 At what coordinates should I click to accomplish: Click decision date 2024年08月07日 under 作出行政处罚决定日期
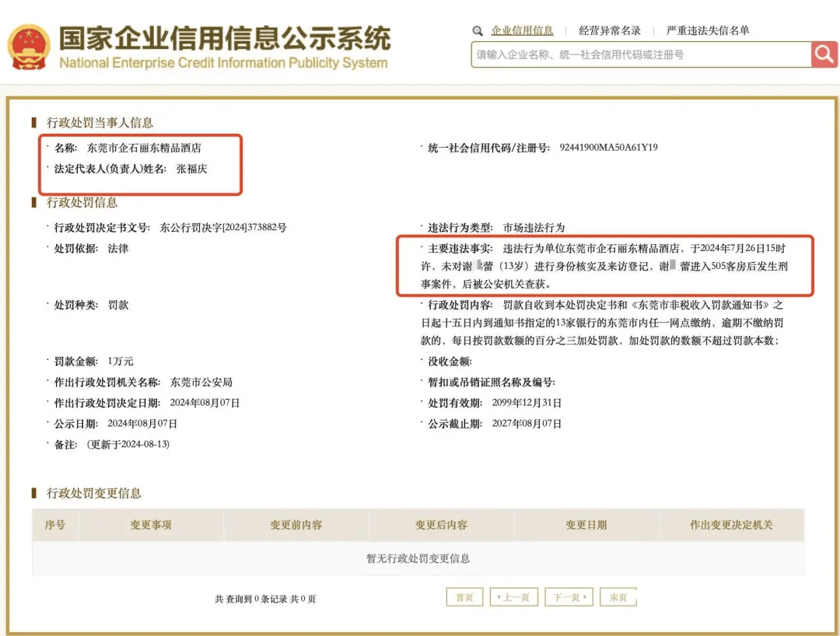coord(205,403)
